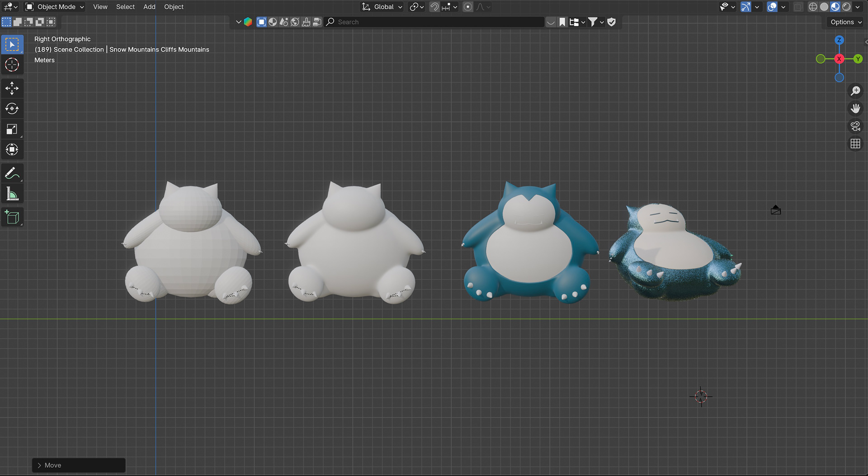Open the View menu
This screenshot has height=476, width=868.
[100, 7]
